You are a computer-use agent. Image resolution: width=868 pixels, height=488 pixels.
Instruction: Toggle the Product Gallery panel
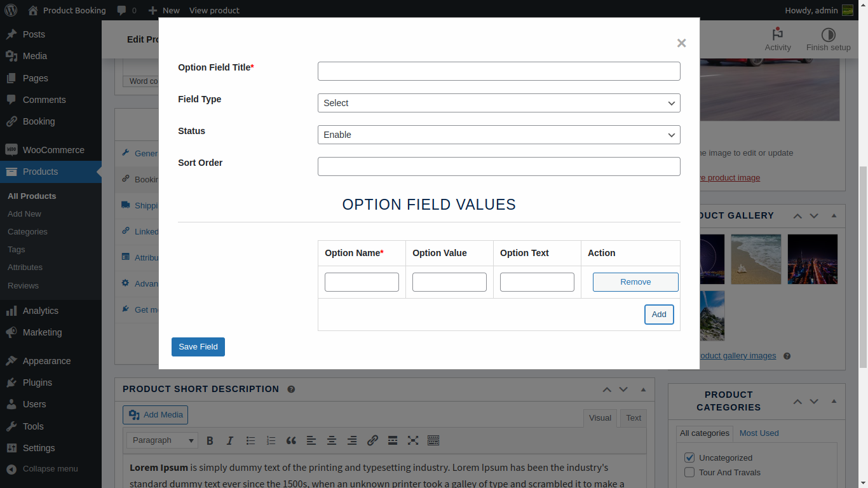[834, 216]
